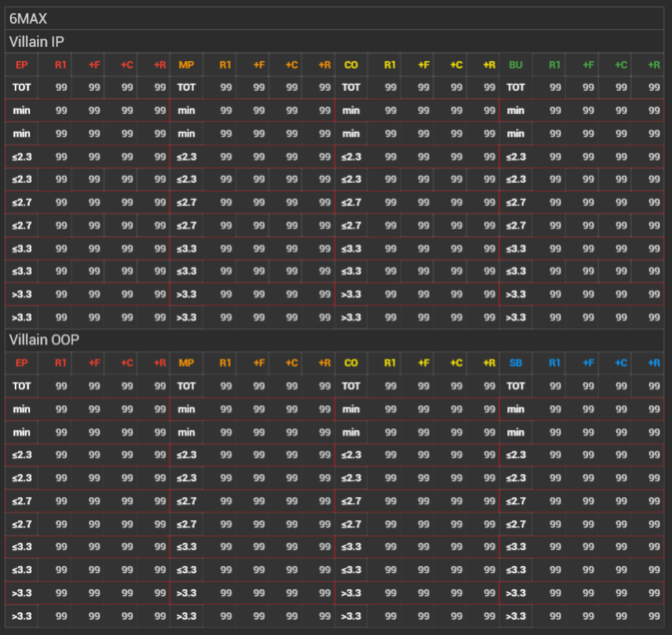Click TOT label under EP in Villain OOP
The width and height of the screenshot is (672, 635).
tap(22, 386)
